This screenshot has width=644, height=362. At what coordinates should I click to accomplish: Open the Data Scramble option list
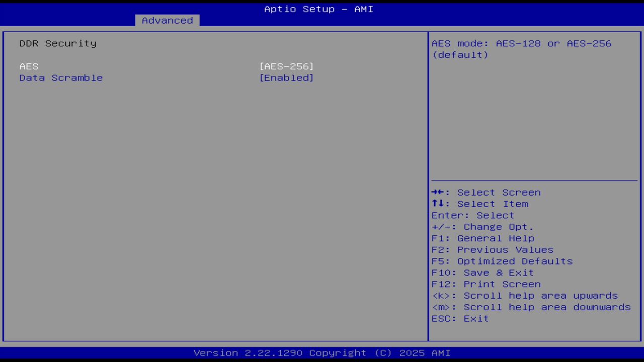(286, 77)
